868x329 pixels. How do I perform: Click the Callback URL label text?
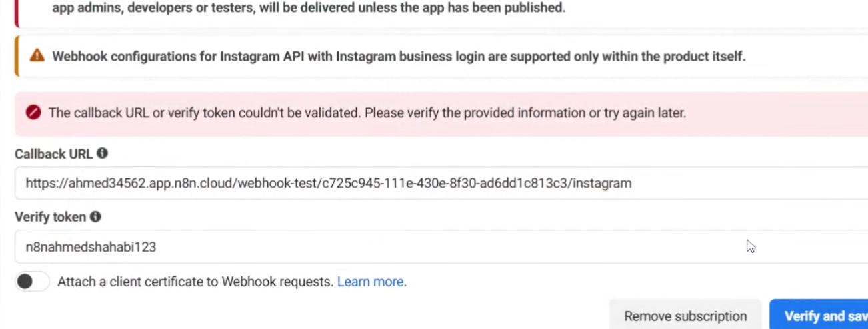pos(53,154)
